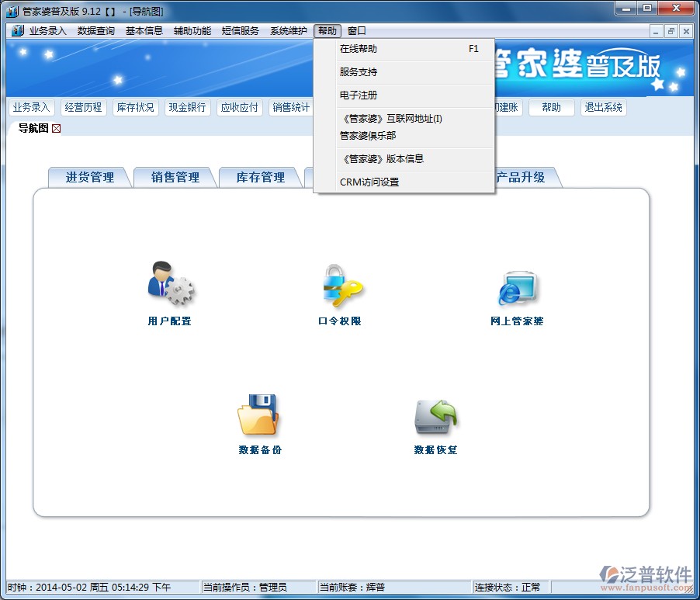Close the 导航图 tab with red X
This screenshot has height=600, width=700.
[x=56, y=128]
